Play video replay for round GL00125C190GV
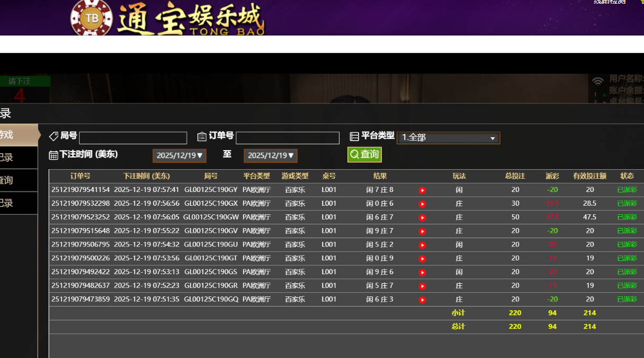This screenshot has height=358, width=644. (x=422, y=231)
